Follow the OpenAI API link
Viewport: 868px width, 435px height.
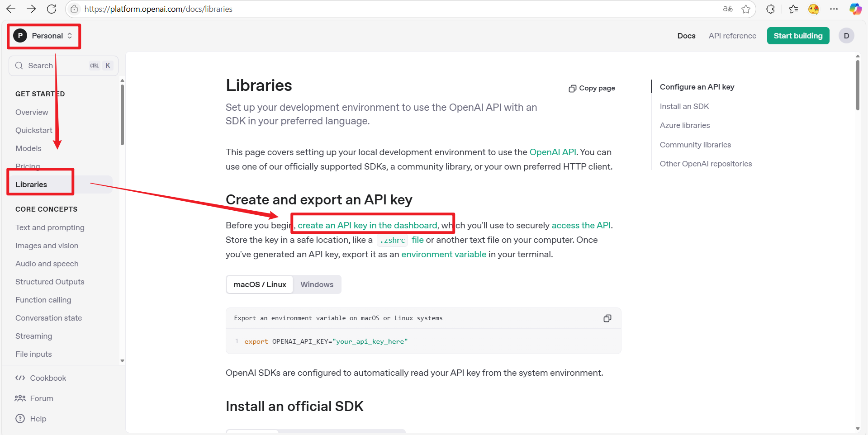[553, 152]
